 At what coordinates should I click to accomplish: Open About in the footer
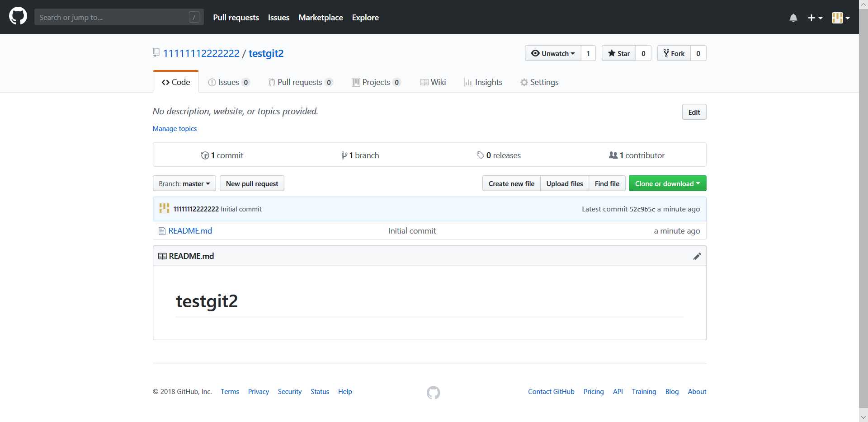pyautogui.click(x=697, y=392)
